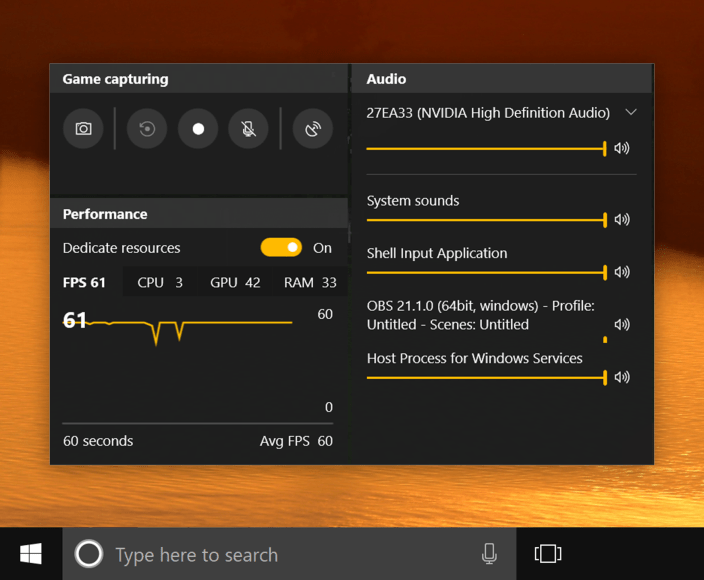
Task: Mute Shell Input Application speaker icon
Action: tap(622, 272)
